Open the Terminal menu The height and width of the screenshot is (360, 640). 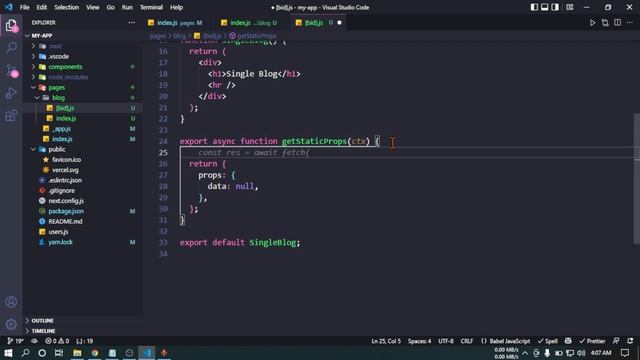pos(151,7)
